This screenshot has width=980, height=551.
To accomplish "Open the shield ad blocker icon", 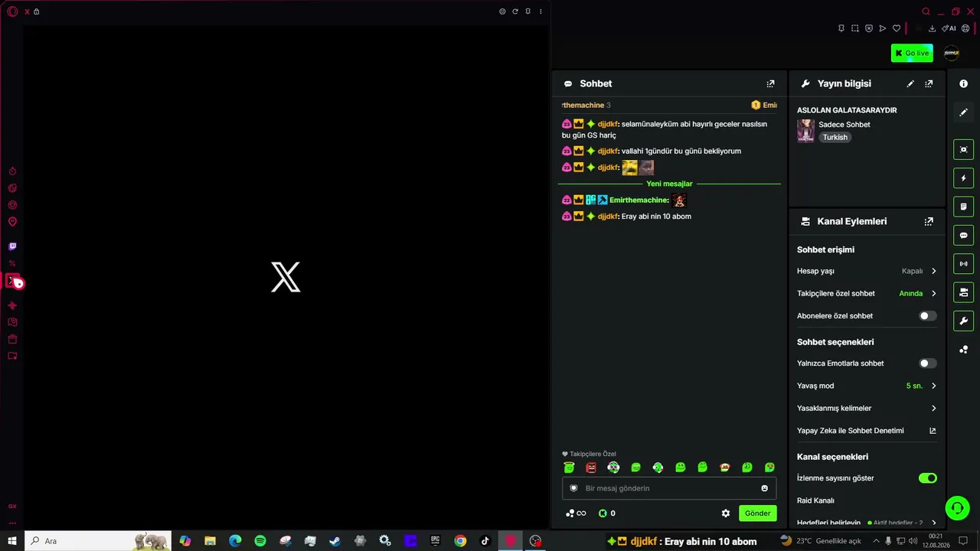I will click(x=869, y=28).
